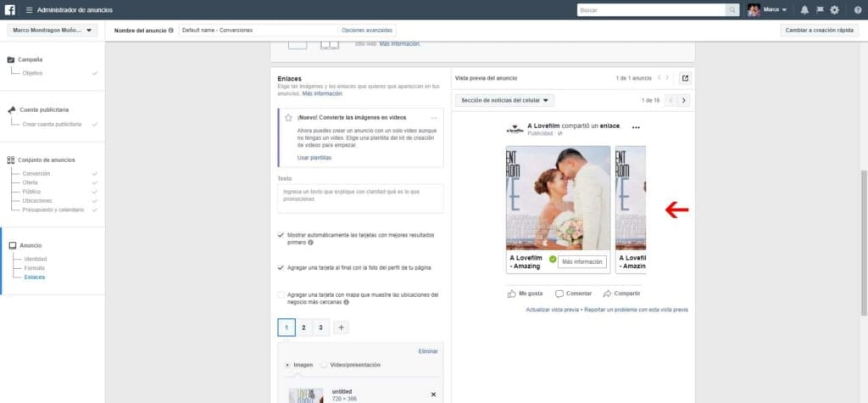The image size is (868, 403).
Task: Toggle 'Mostrar automáticamente las tarjetas' checkbox
Action: coord(281,235)
